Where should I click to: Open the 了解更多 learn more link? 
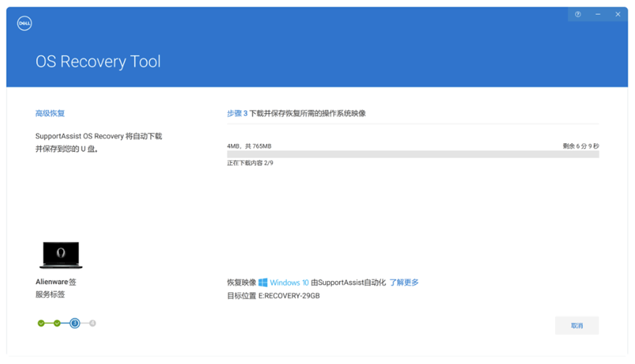(x=404, y=283)
